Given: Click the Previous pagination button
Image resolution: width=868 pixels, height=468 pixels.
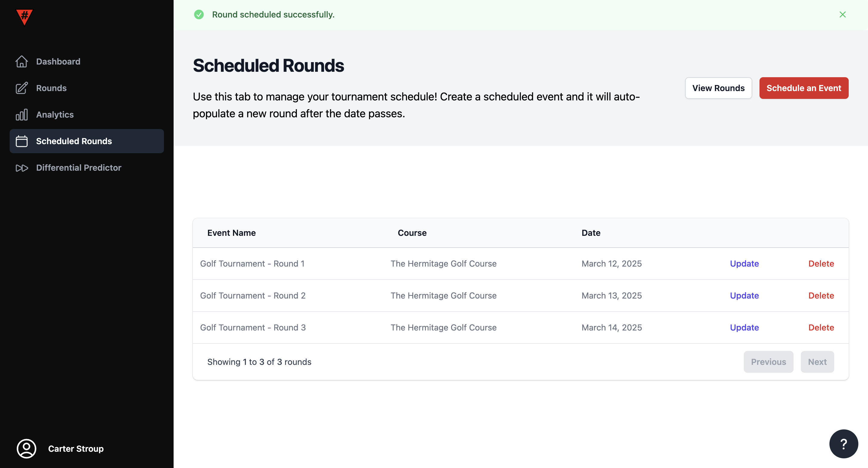Looking at the screenshot, I should (x=768, y=362).
